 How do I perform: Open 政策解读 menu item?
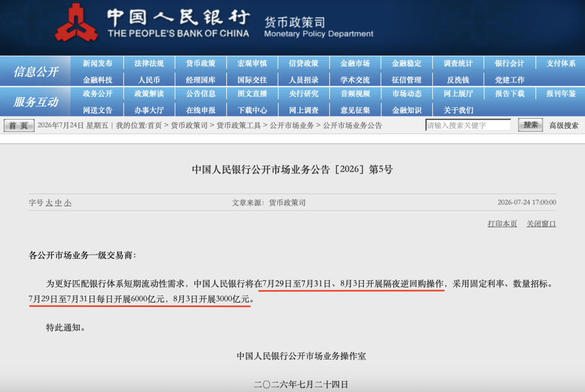click(149, 94)
